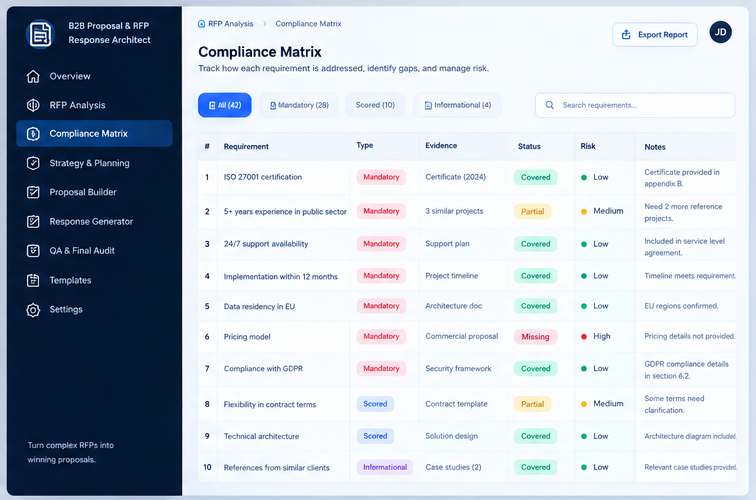Click the Settings gear icon
This screenshot has width=756, height=500.
coord(33,310)
